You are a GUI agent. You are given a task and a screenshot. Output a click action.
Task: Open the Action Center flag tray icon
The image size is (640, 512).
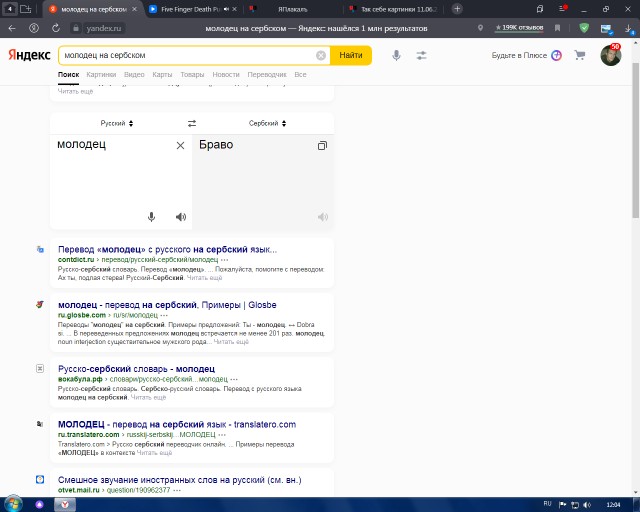562,505
